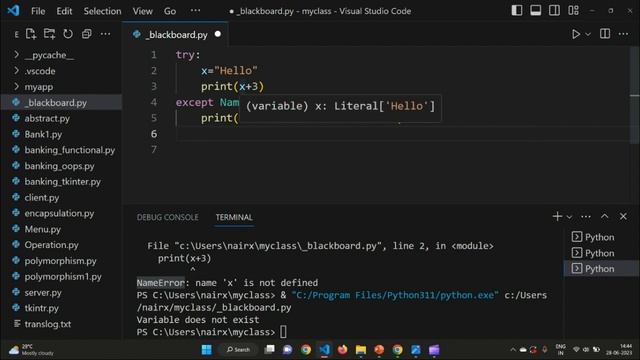Open the Customize Layout icon
This screenshot has width=640, height=360.
573,11
